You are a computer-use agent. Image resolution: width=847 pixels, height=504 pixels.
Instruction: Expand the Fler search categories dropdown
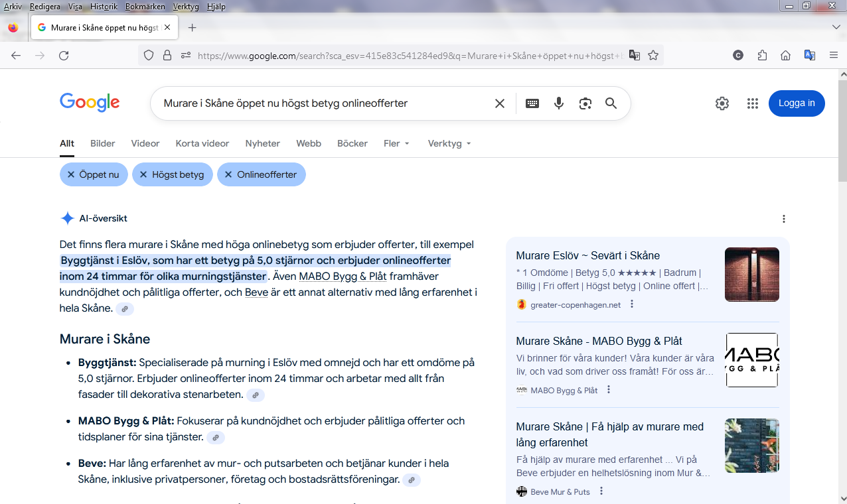(x=396, y=143)
